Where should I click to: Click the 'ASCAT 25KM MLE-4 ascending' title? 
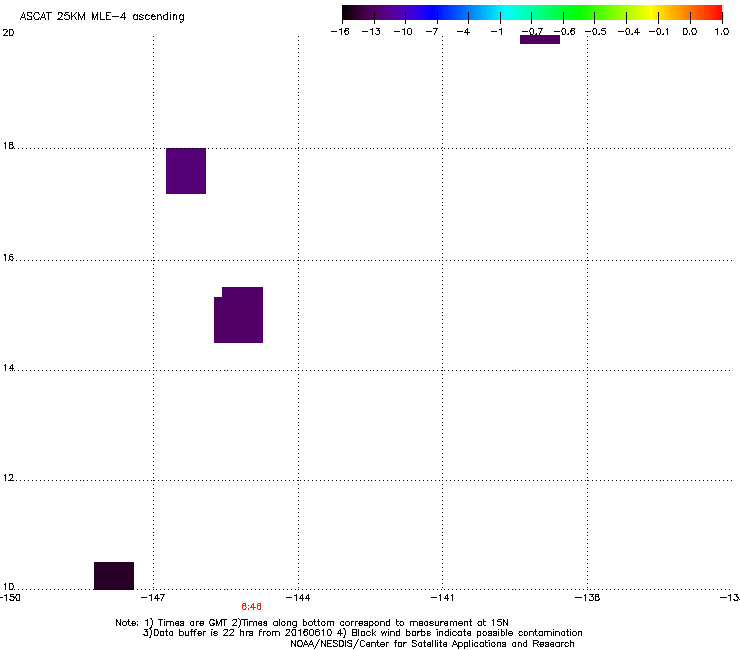[x=102, y=17]
